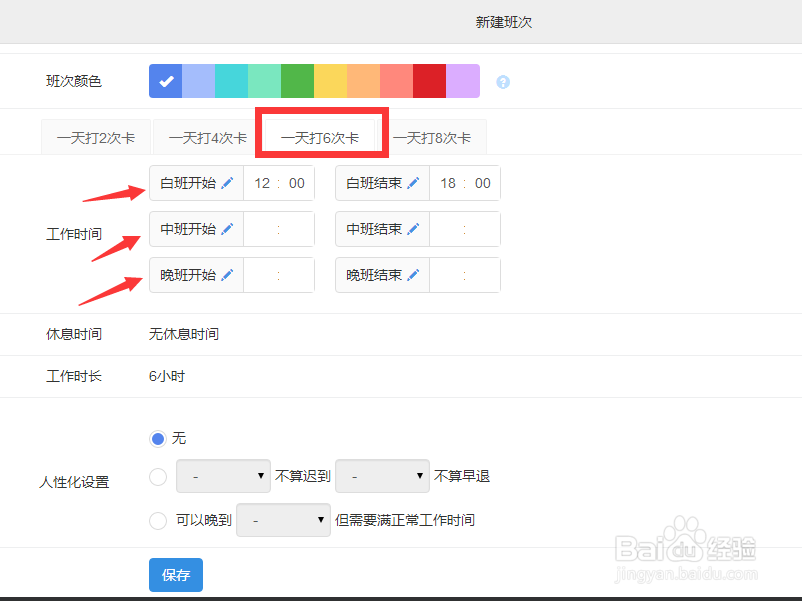Edit the 中班结束 label pencil icon
This screenshot has height=601, width=802.
pos(413,229)
